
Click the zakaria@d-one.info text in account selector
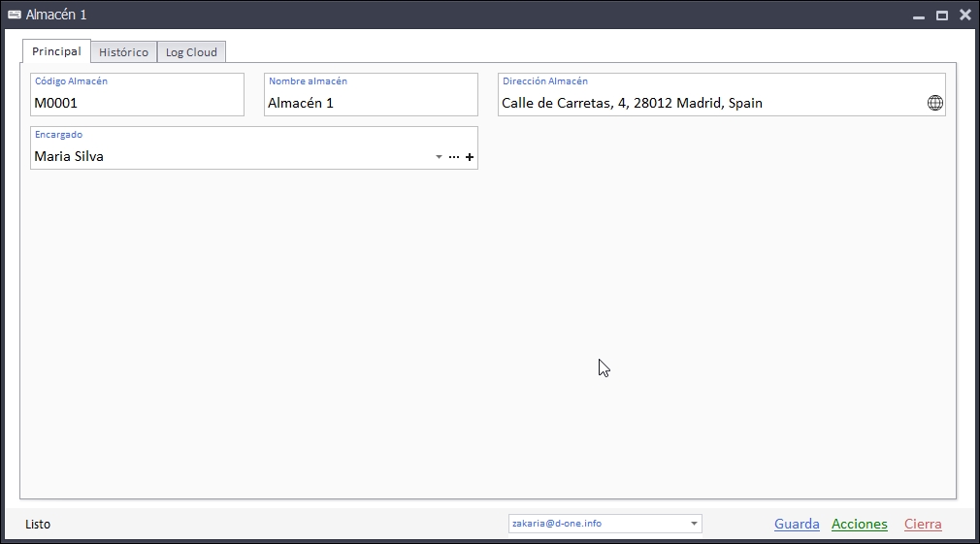click(x=557, y=524)
